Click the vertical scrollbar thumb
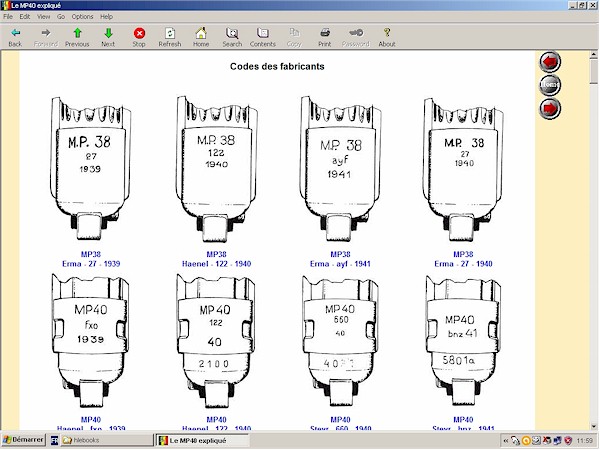The height and width of the screenshot is (450, 600). tap(593, 71)
